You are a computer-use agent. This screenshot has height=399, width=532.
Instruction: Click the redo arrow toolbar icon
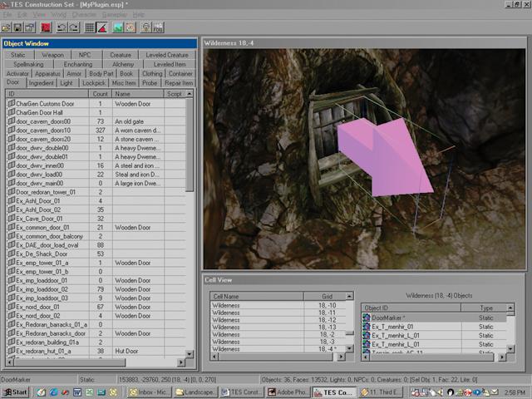point(74,27)
